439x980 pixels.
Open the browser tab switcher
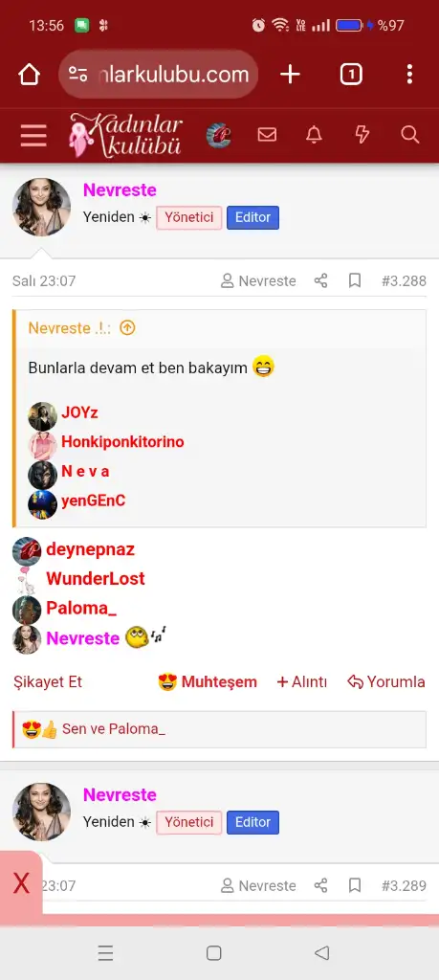pyautogui.click(x=351, y=75)
